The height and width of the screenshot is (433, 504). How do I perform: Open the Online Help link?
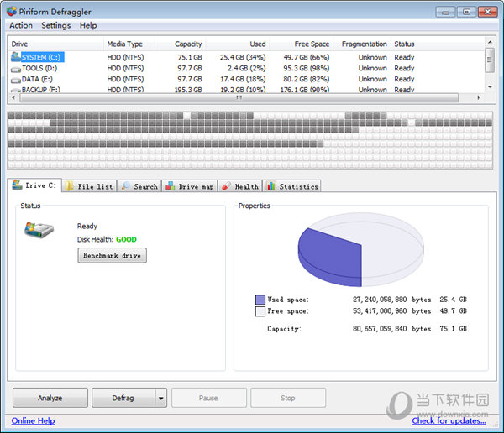point(33,420)
